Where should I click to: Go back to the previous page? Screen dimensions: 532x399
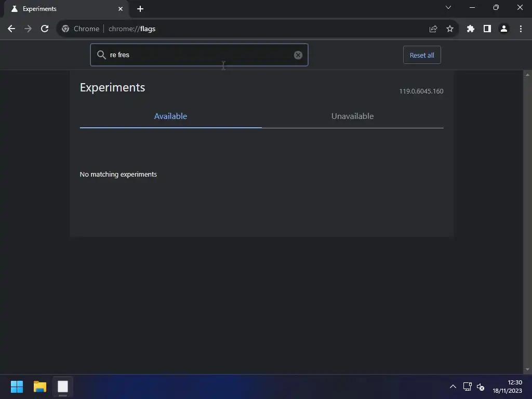11,29
